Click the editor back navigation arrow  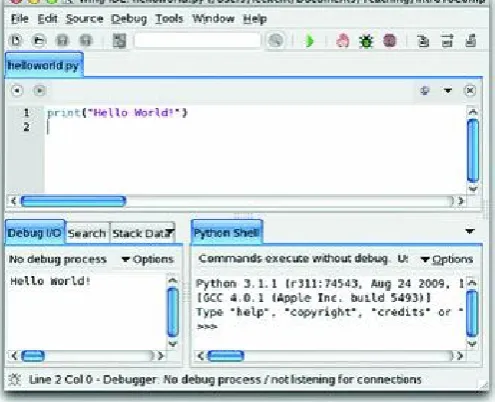tap(17, 91)
